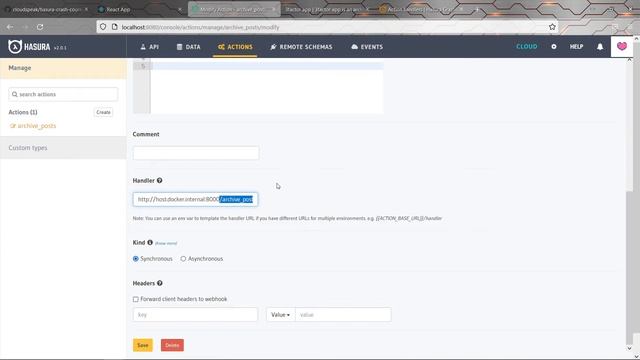The height and width of the screenshot is (360, 640).
Task: Open the notifications bell
Action: (600, 47)
